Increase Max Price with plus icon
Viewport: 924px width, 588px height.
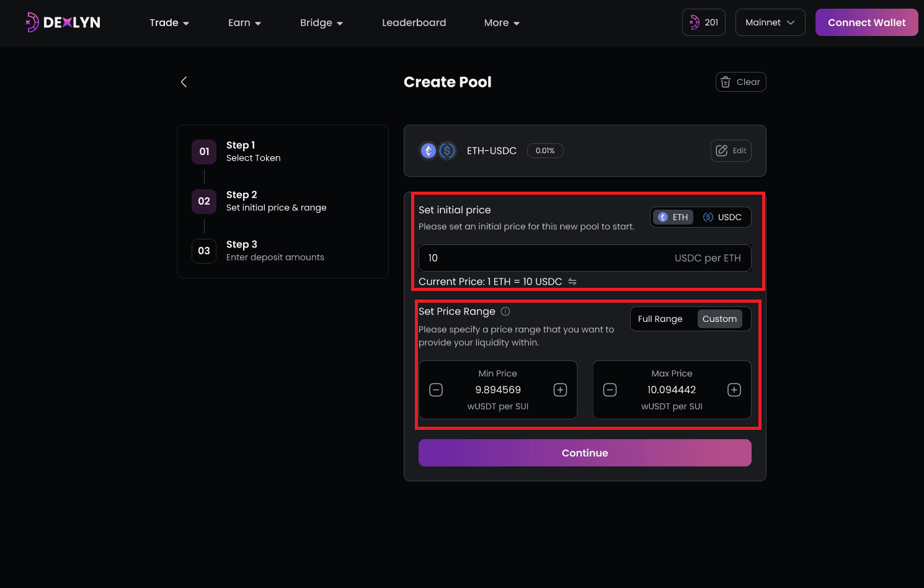[x=734, y=390]
